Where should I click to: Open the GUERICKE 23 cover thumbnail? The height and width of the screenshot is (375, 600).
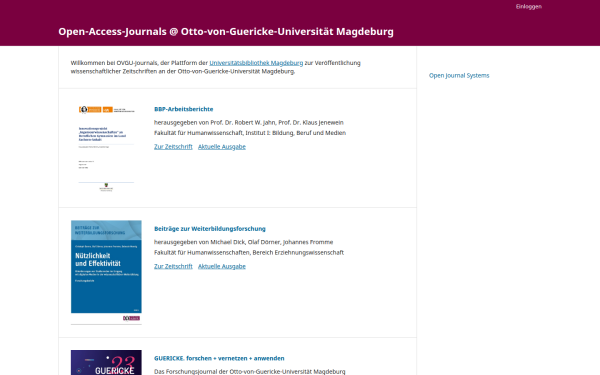106,362
